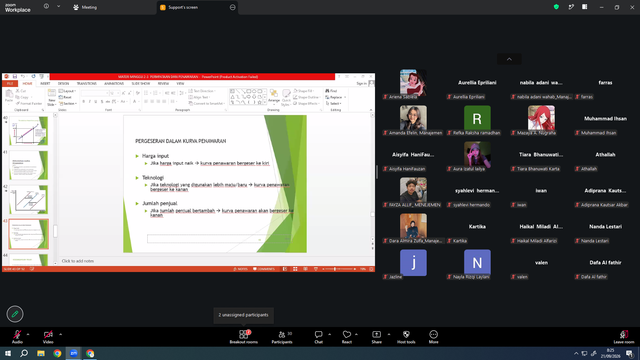Open Breakout rooms panel

244,337
